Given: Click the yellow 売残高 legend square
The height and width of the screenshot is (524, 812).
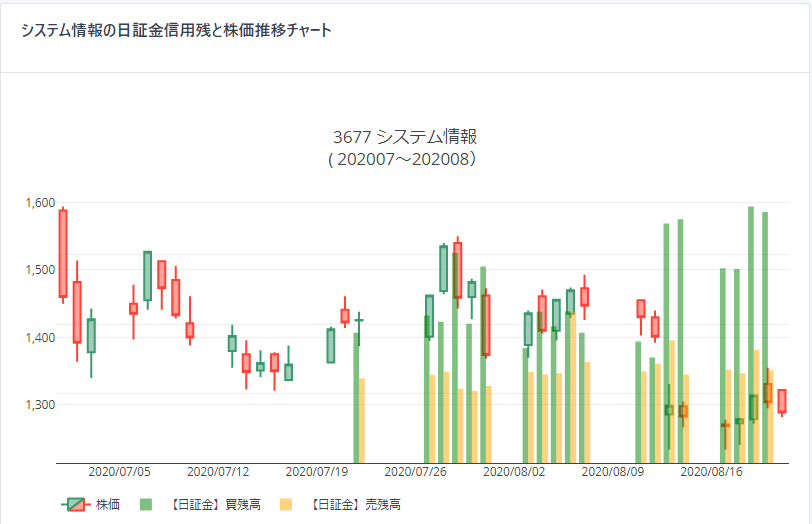Looking at the screenshot, I should 287,505.
